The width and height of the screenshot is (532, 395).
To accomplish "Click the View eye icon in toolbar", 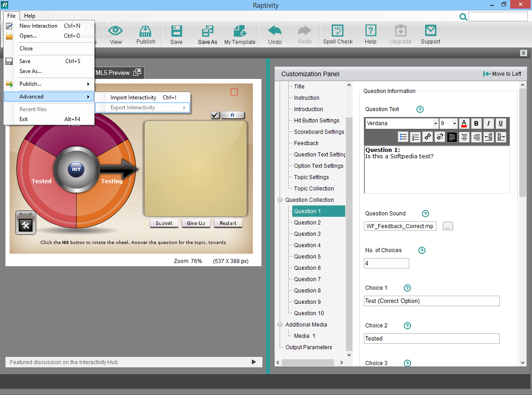I will (x=116, y=31).
